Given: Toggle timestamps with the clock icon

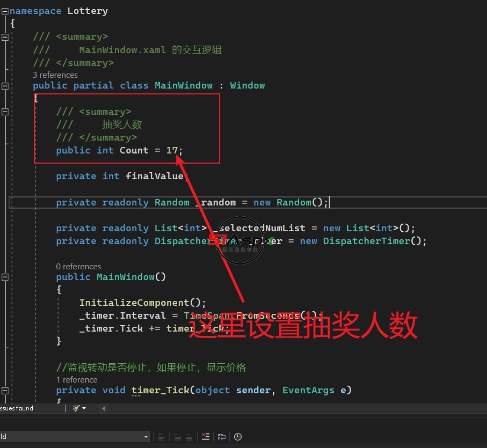Looking at the screenshot, I should click(238, 437).
